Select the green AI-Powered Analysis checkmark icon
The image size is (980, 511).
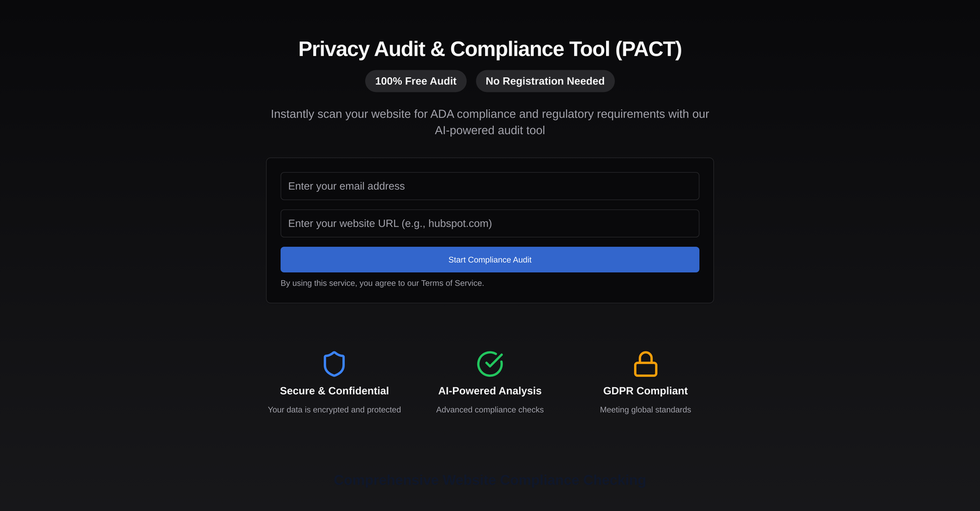pyautogui.click(x=490, y=363)
